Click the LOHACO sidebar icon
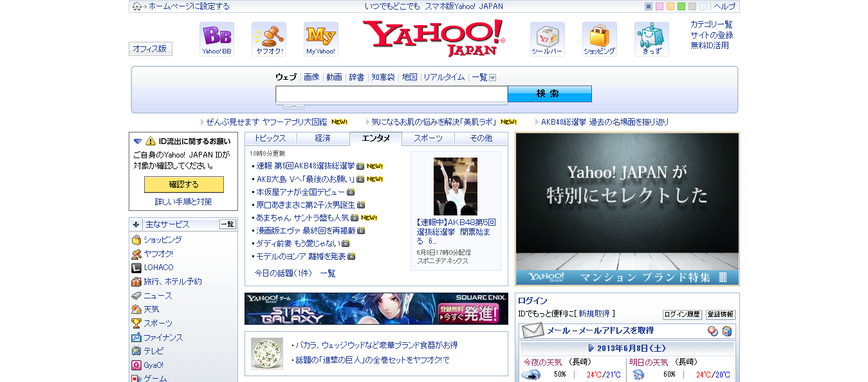The height and width of the screenshot is (382, 868). click(x=136, y=268)
